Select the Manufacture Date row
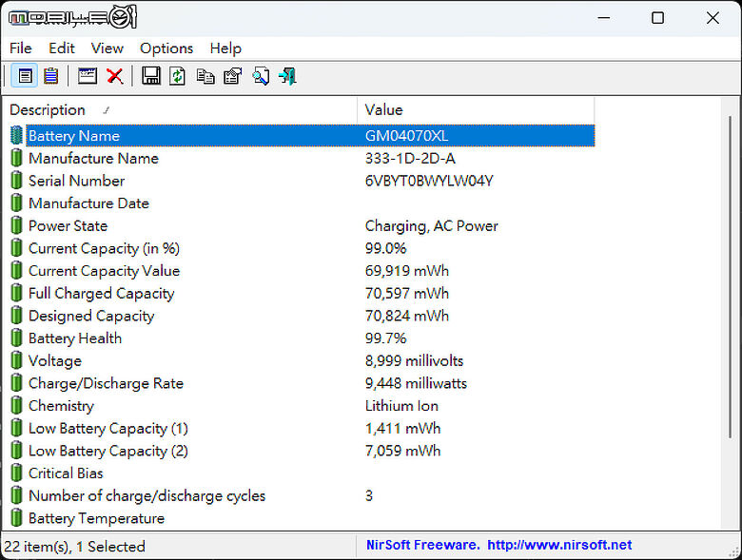Screen dimensions: 742x560 point(303,203)
